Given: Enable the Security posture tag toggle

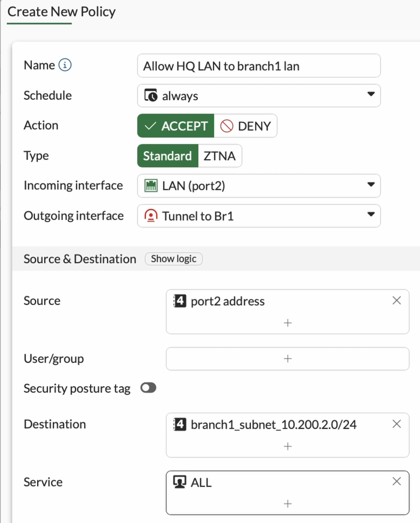Looking at the screenshot, I should pyautogui.click(x=148, y=388).
